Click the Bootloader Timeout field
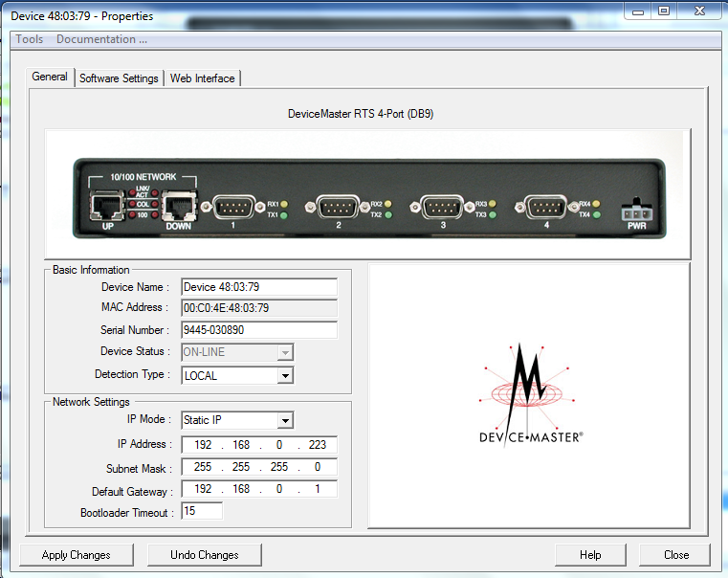Viewport: 728px width, 578px height. point(202,511)
